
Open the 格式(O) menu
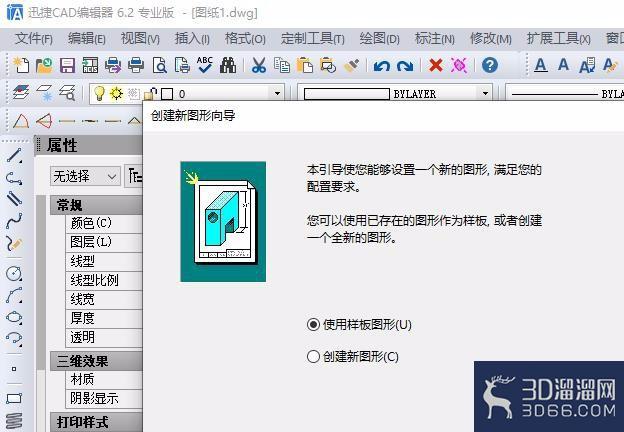pos(245,39)
